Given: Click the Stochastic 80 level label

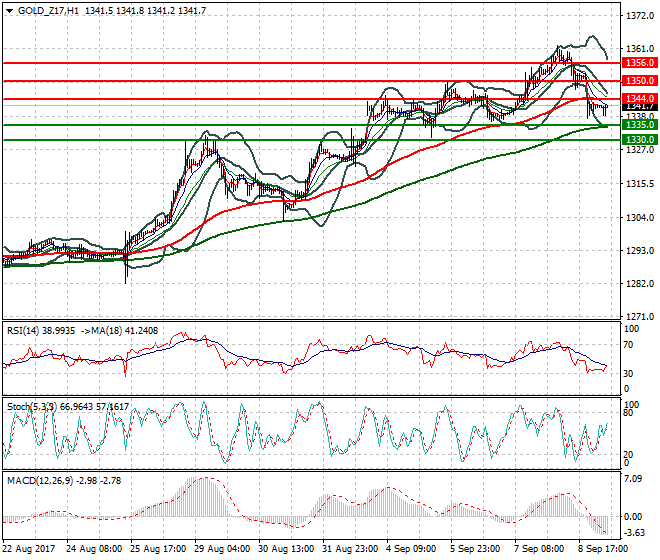Looking at the screenshot, I should [628, 413].
